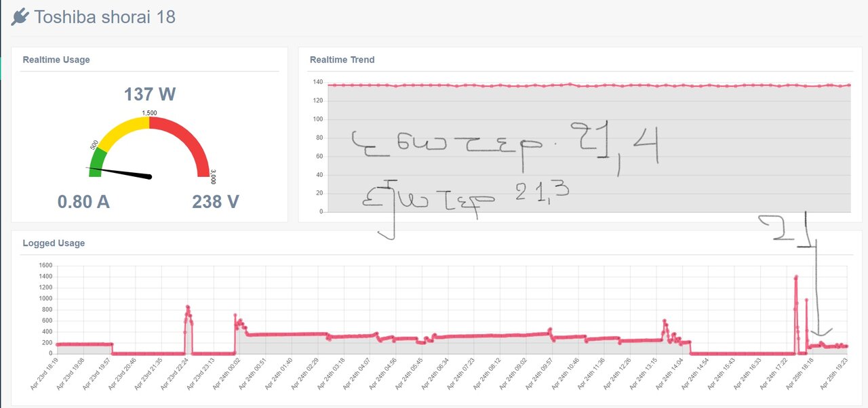868x408 pixels.
Task: Click the 3,000 tick label on the gauge
Action: coord(213,176)
